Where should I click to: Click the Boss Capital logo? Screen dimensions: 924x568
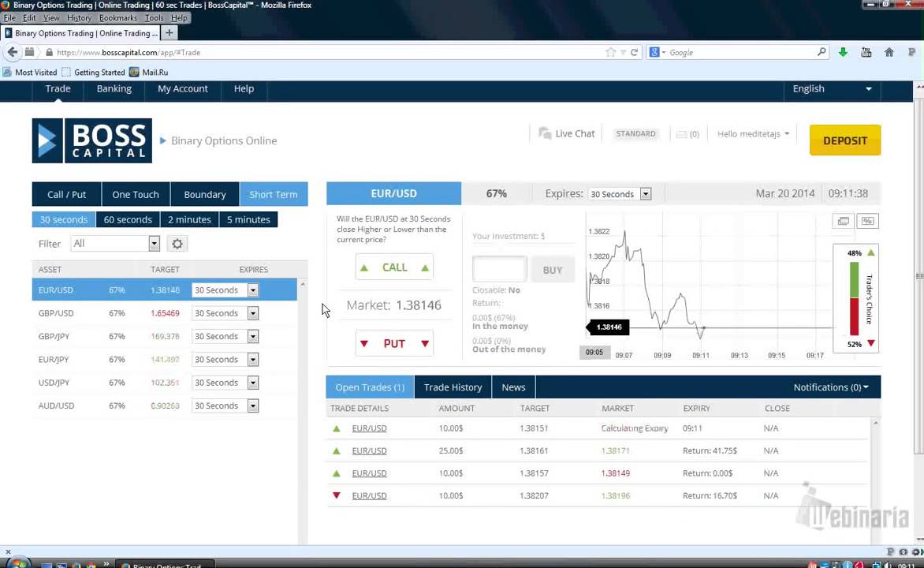click(92, 140)
